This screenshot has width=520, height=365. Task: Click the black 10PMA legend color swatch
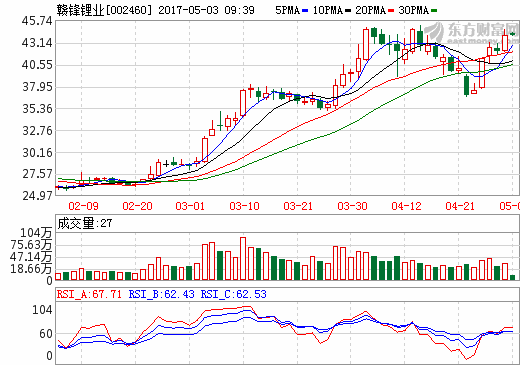pyautogui.click(x=348, y=11)
